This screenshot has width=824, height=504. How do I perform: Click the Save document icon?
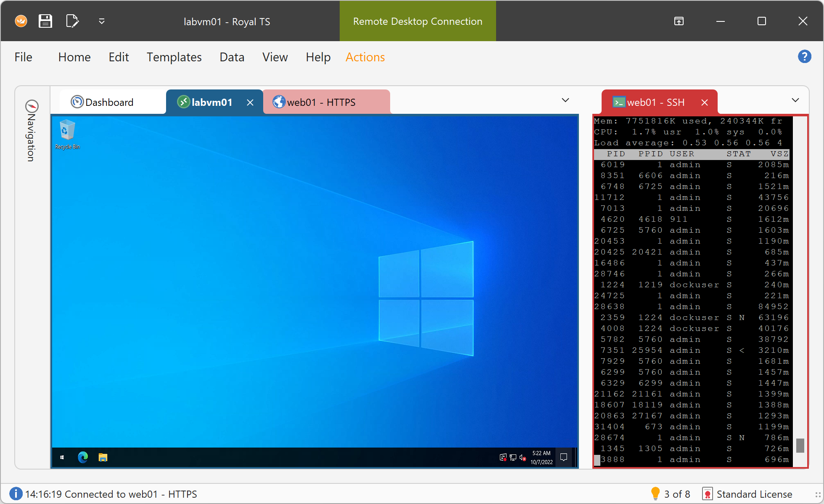click(x=45, y=21)
